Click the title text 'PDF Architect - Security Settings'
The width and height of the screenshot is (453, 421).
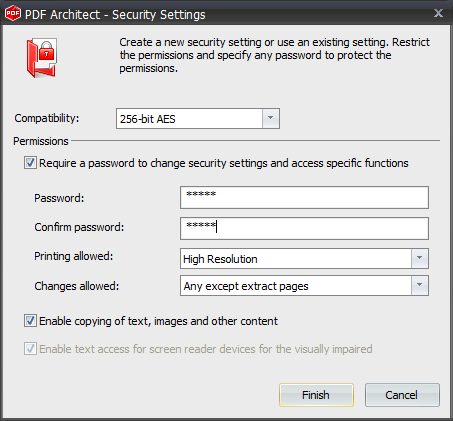tap(115, 15)
